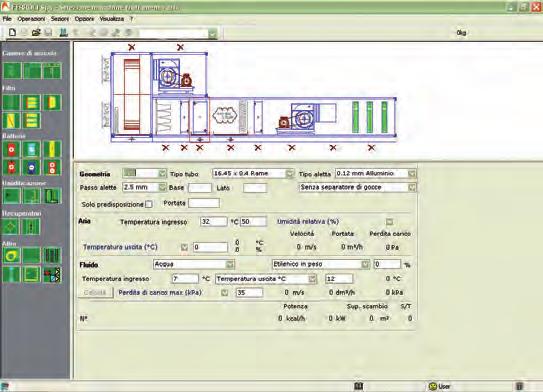Click the Open folder toolbar icon
The height and width of the screenshot is (392, 543).
coord(36,32)
